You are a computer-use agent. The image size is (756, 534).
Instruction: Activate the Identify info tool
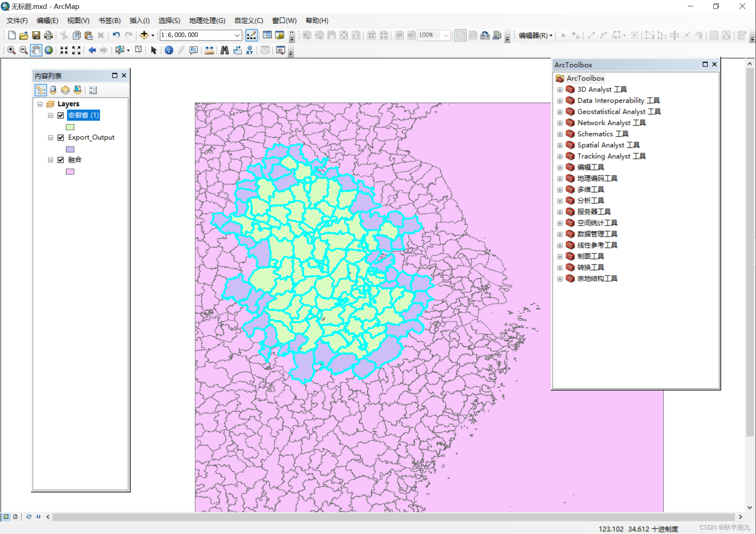(x=169, y=50)
